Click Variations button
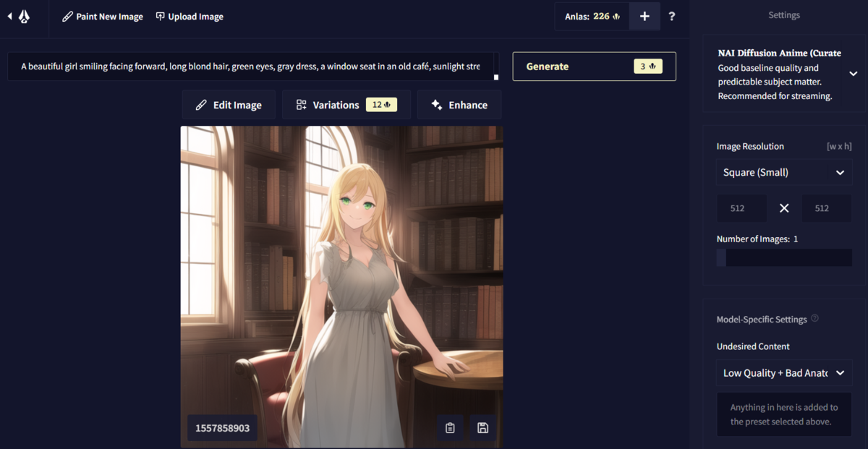 [x=346, y=105]
